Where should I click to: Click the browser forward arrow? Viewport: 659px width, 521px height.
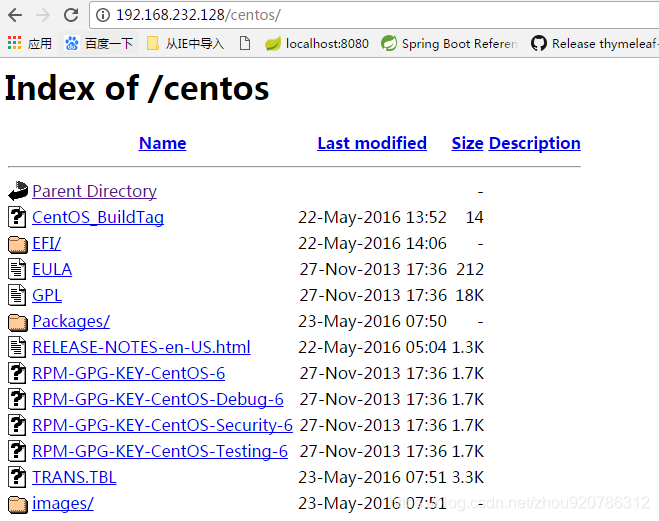click(42, 15)
